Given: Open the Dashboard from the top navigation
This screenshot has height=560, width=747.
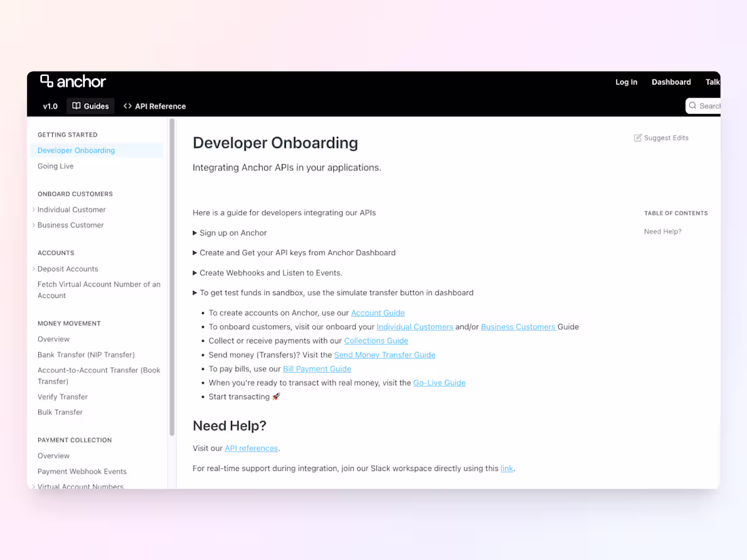Looking at the screenshot, I should 671,81.
